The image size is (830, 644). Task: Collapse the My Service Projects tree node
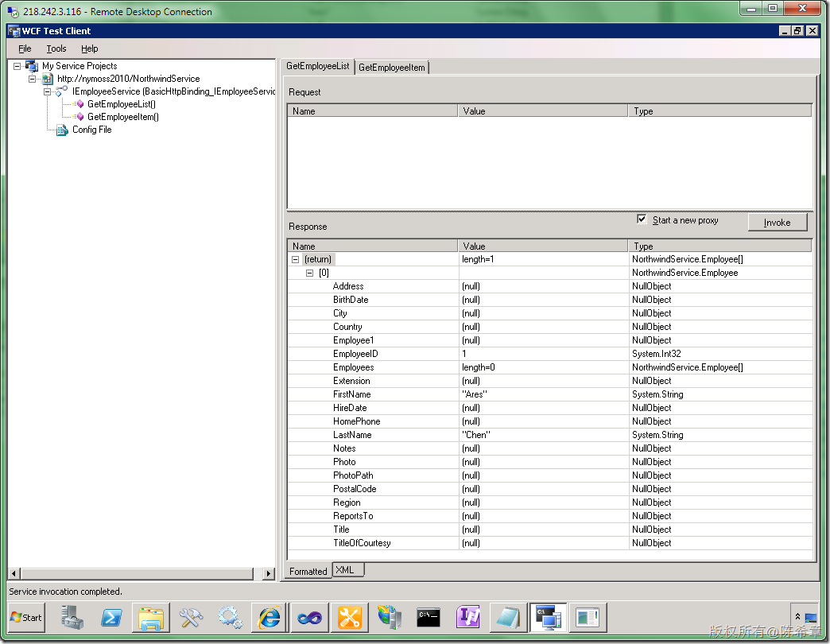(x=17, y=66)
